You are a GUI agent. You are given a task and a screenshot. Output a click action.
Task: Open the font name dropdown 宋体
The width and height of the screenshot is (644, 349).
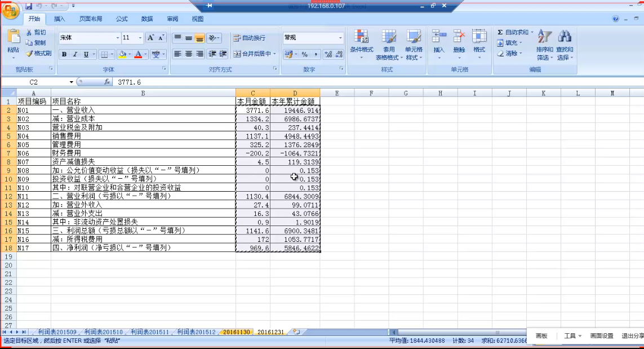pos(117,38)
